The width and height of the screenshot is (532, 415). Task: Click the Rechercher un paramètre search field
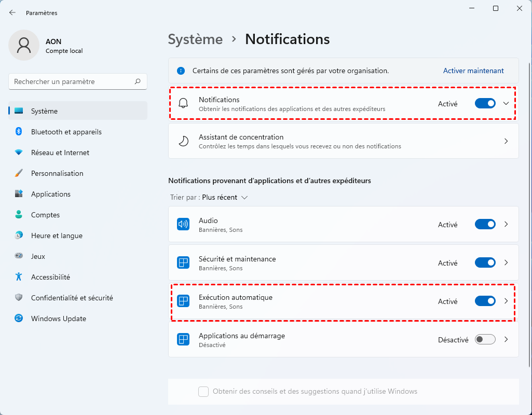[x=73, y=81]
